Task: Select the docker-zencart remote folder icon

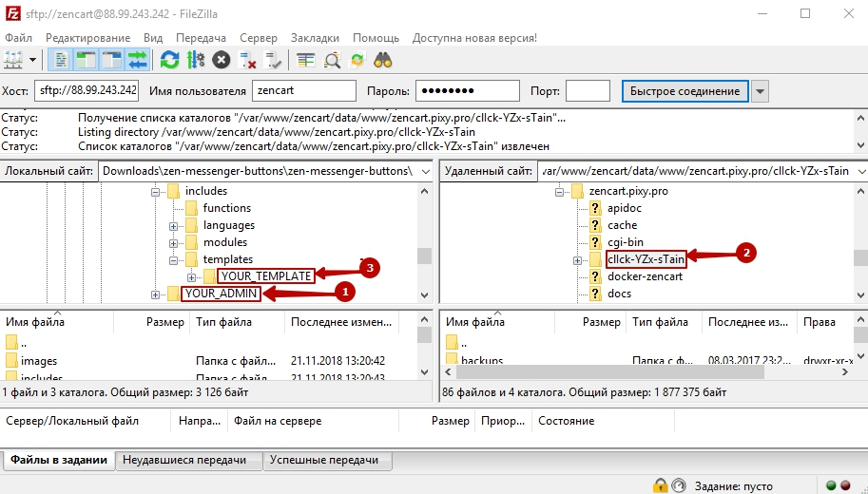Action: pos(595,276)
